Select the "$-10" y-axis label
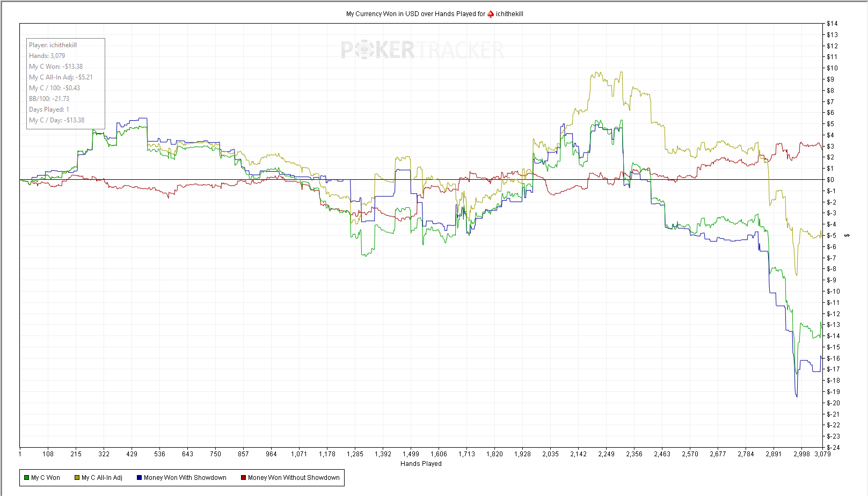The width and height of the screenshot is (868, 496). click(833, 291)
